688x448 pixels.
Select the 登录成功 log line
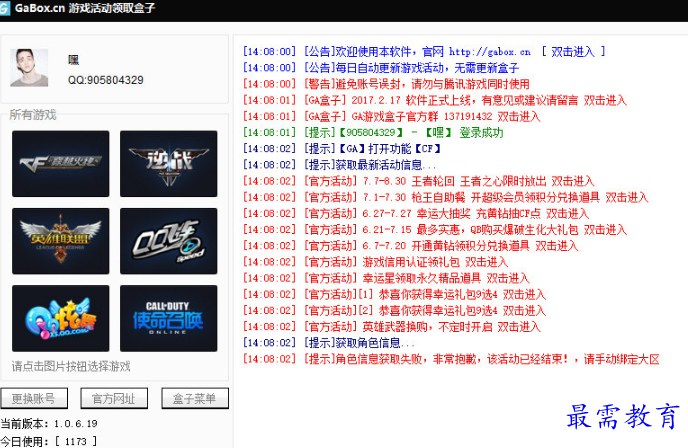click(373, 133)
